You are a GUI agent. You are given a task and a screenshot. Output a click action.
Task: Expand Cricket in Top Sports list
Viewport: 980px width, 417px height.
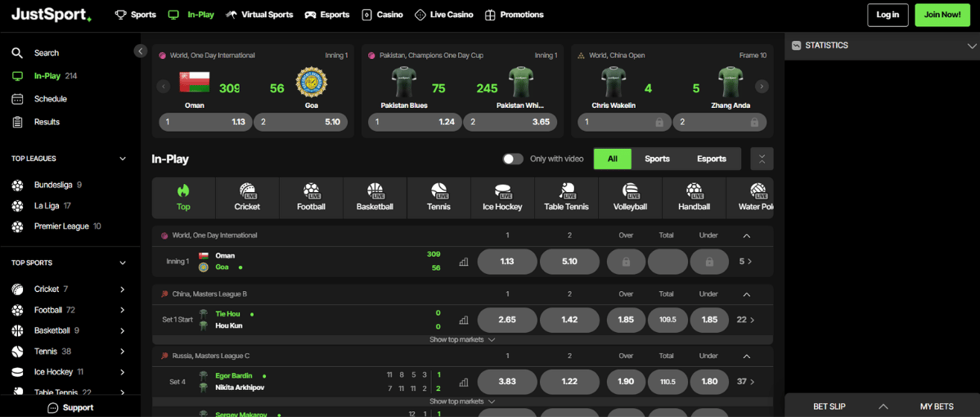[x=123, y=289]
